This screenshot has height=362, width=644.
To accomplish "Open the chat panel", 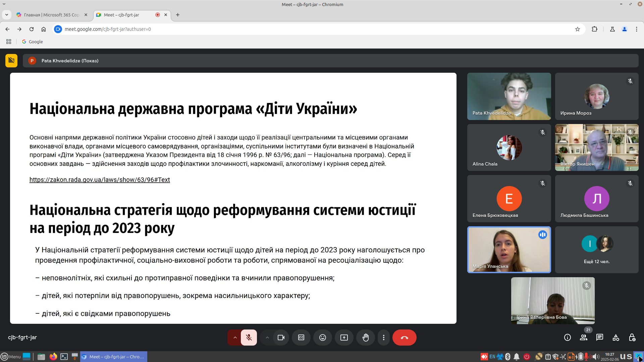I will tap(599, 338).
